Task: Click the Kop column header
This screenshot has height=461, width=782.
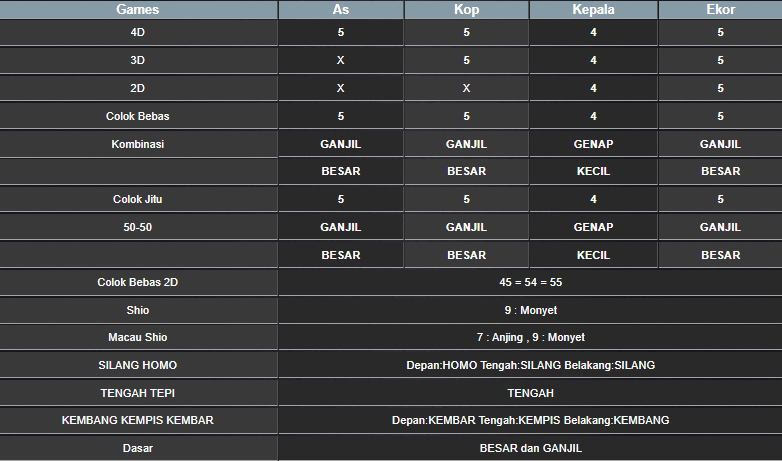Action: 466,9
